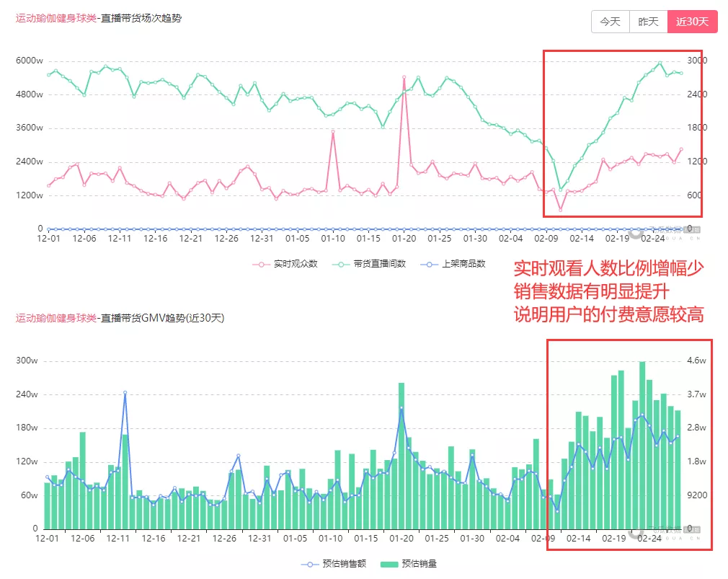This screenshot has width=728, height=579.
Task: Click the 180w axis label in GMV chart
Action: 27,428
